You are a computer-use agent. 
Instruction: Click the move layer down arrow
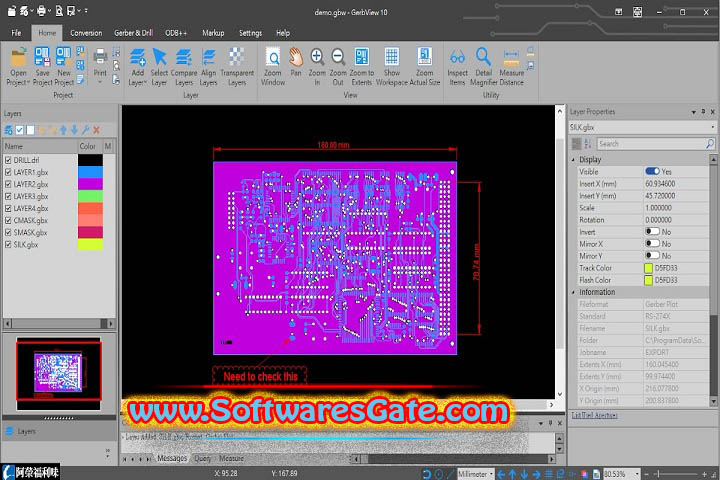(x=74, y=130)
